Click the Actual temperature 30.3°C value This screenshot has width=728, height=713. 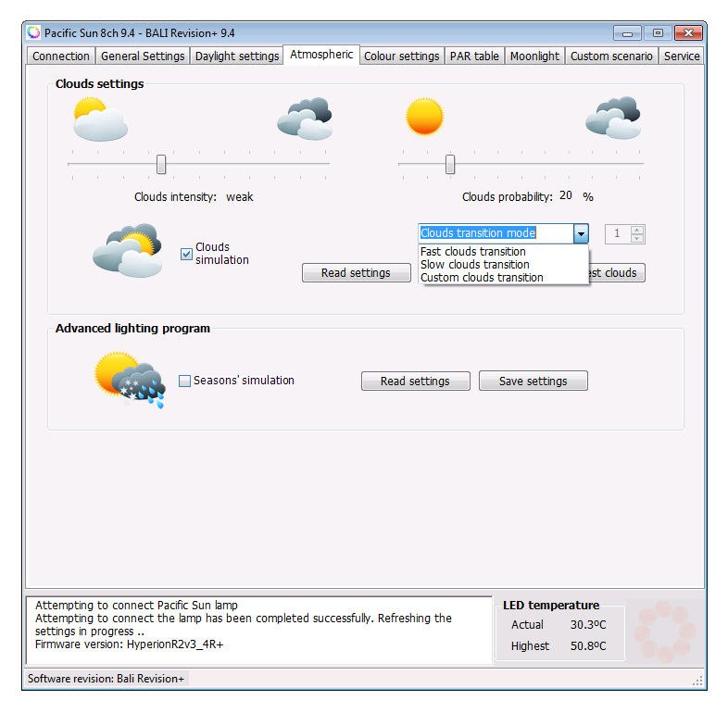(588, 625)
